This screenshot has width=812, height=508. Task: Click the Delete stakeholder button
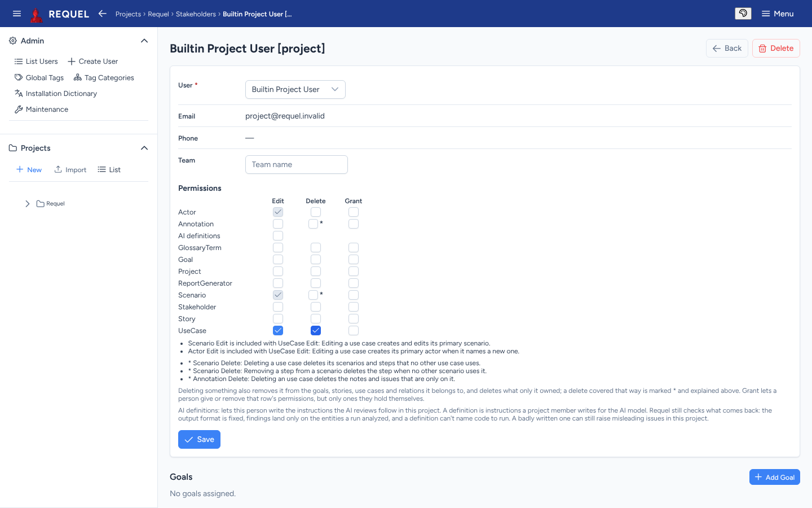(776, 49)
